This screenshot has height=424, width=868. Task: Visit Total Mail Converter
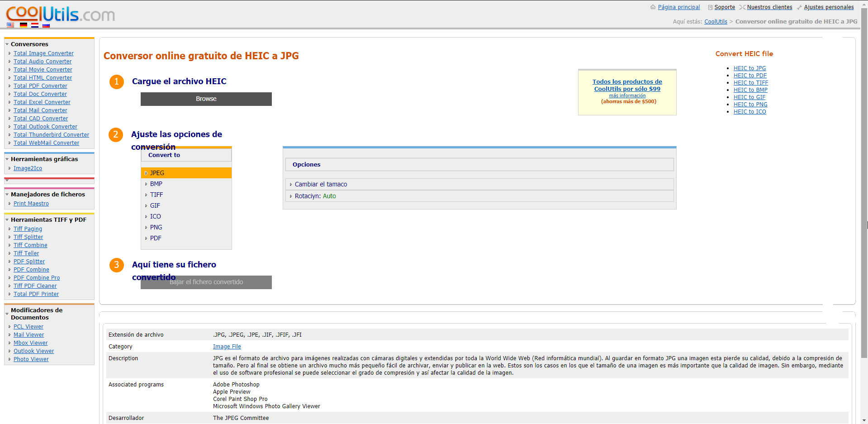pos(40,110)
